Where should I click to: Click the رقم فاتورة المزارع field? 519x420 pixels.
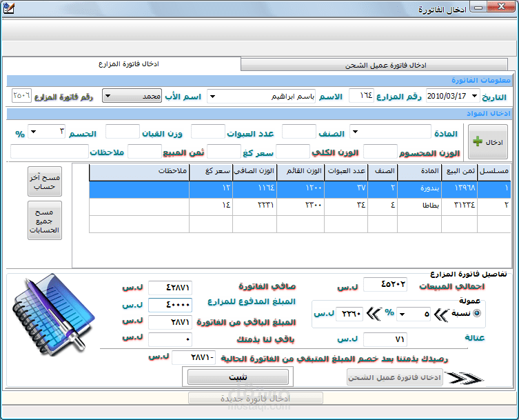click(x=22, y=95)
